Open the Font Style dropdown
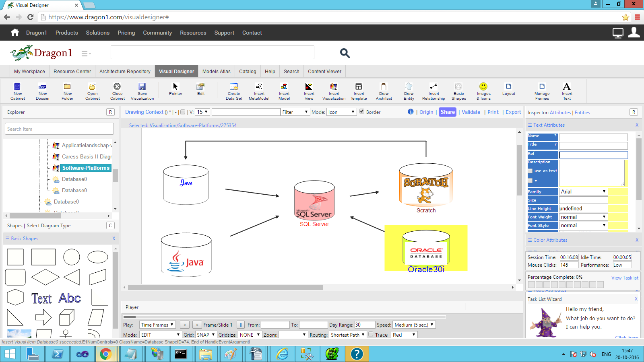This screenshot has width=644, height=362. pyautogui.click(x=583, y=225)
